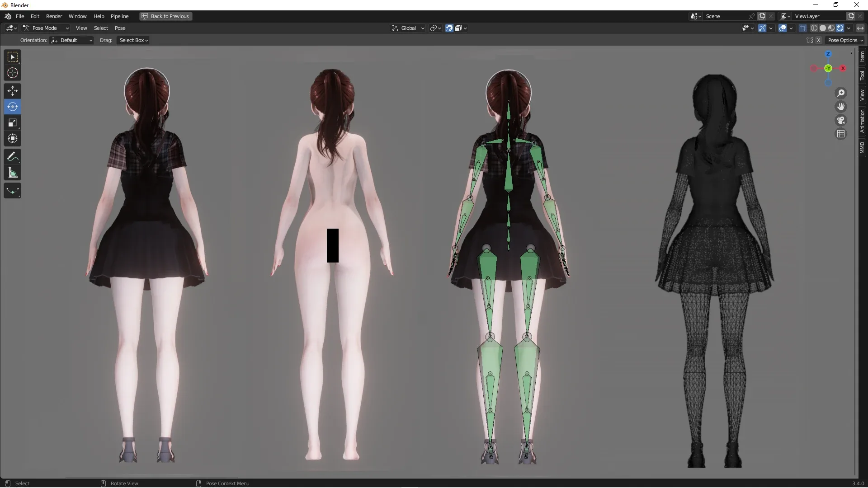Switch to Wireframe viewport shading
This screenshot has width=868, height=488.
point(814,28)
